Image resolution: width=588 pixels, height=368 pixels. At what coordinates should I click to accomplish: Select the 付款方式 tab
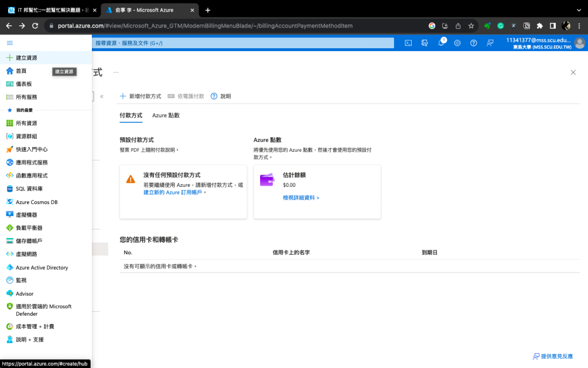point(131,115)
